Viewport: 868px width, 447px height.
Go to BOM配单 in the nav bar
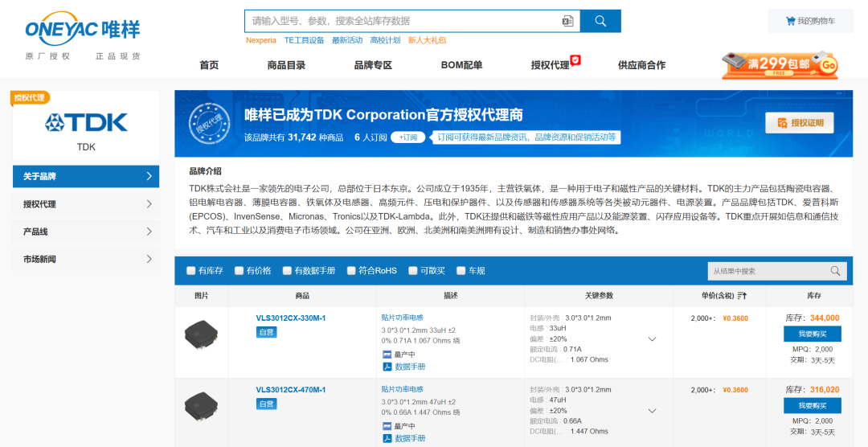click(461, 65)
